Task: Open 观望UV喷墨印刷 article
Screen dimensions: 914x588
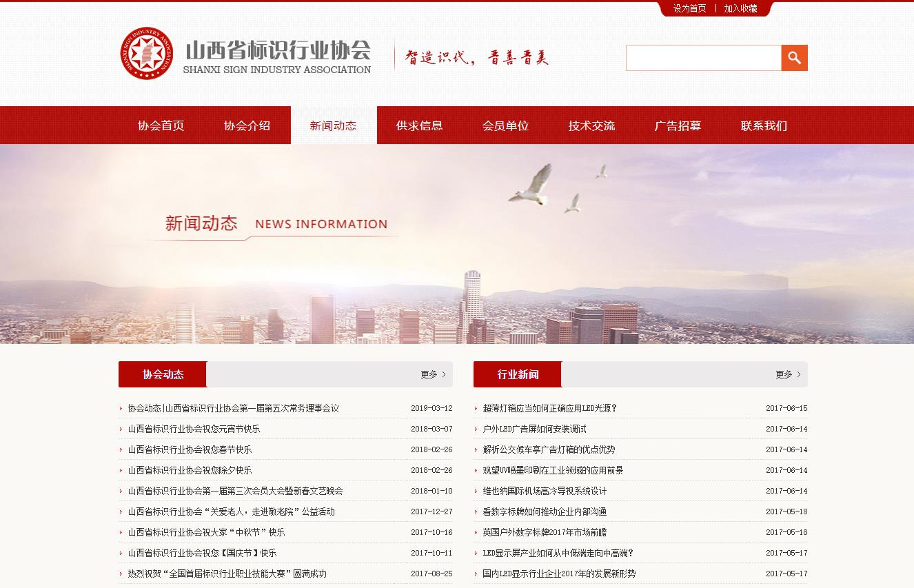Action: point(553,470)
